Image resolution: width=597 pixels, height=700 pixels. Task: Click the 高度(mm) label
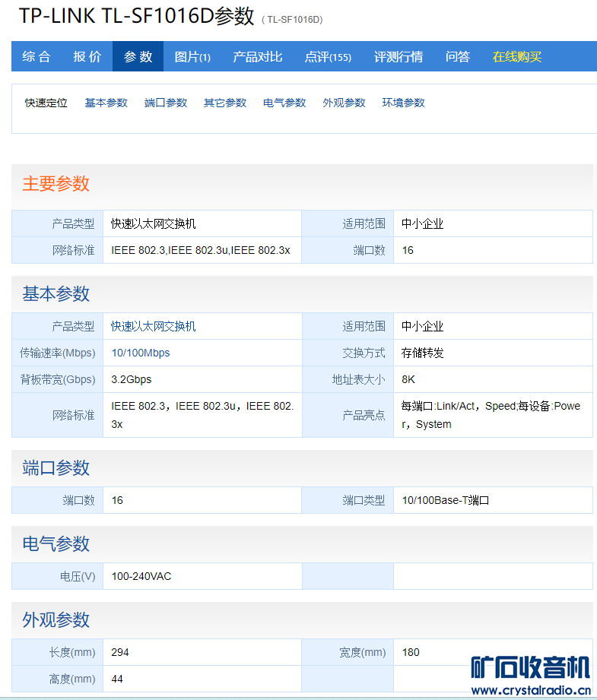pos(72,679)
